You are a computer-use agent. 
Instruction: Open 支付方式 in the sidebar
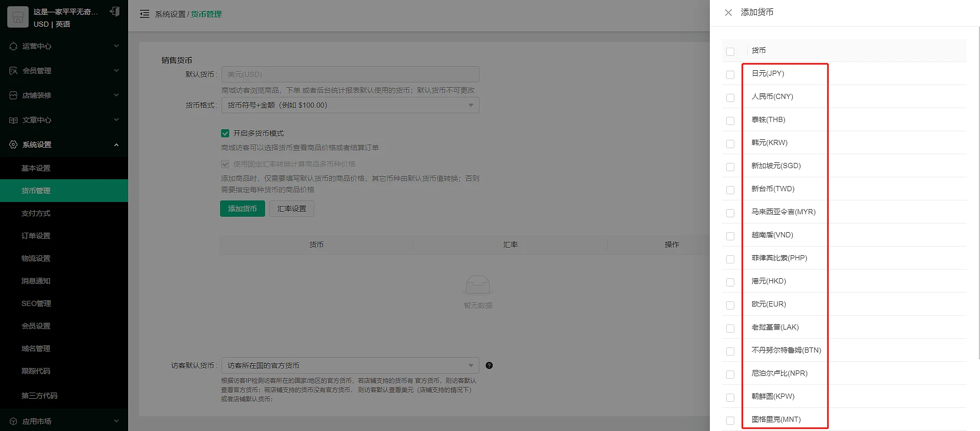(x=36, y=213)
